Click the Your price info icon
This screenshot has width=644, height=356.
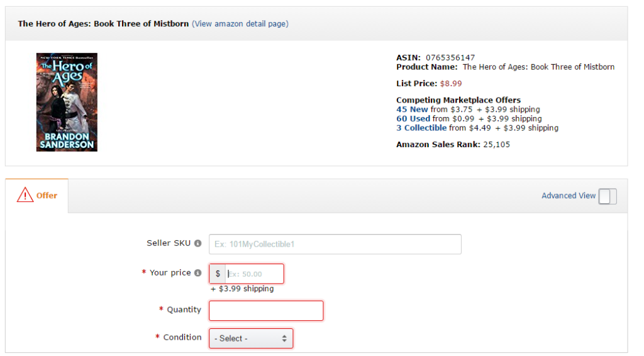point(197,273)
